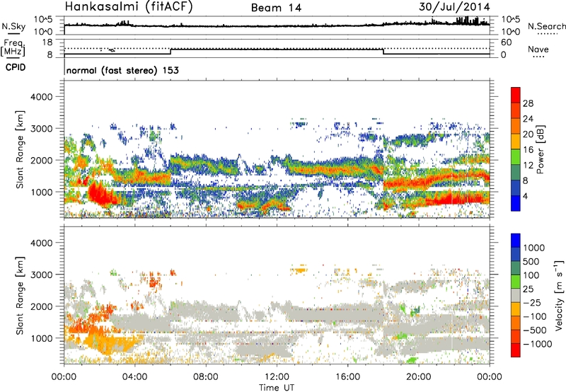Viewport: 566px width, 392px height.
Task: Click the green velocity patch near 20:00 bottom
Action: pos(412,360)
